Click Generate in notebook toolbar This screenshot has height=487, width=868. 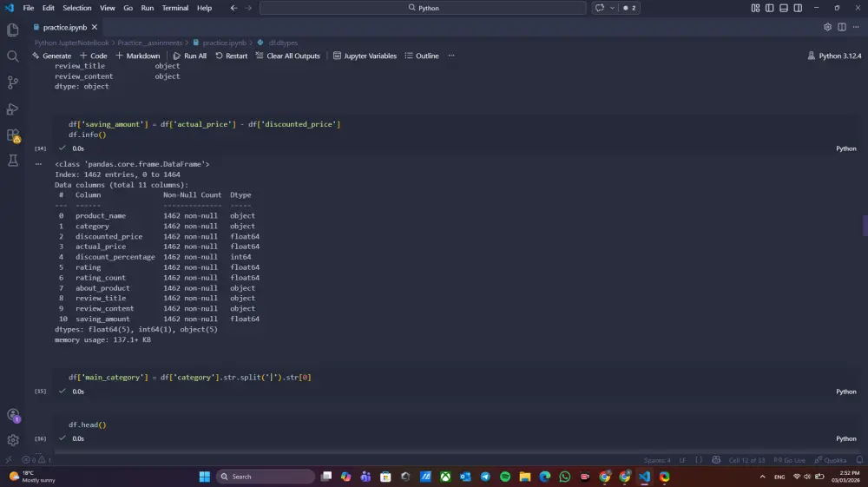(x=51, y=56)
